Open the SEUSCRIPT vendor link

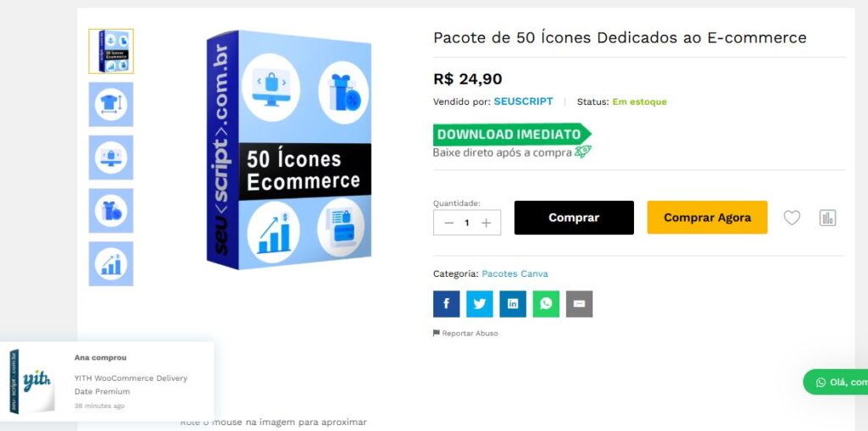coord(523,102)
